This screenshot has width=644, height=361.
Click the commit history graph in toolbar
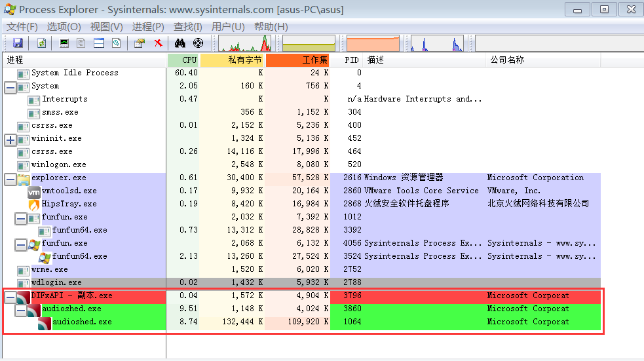[x=309, y=43]
